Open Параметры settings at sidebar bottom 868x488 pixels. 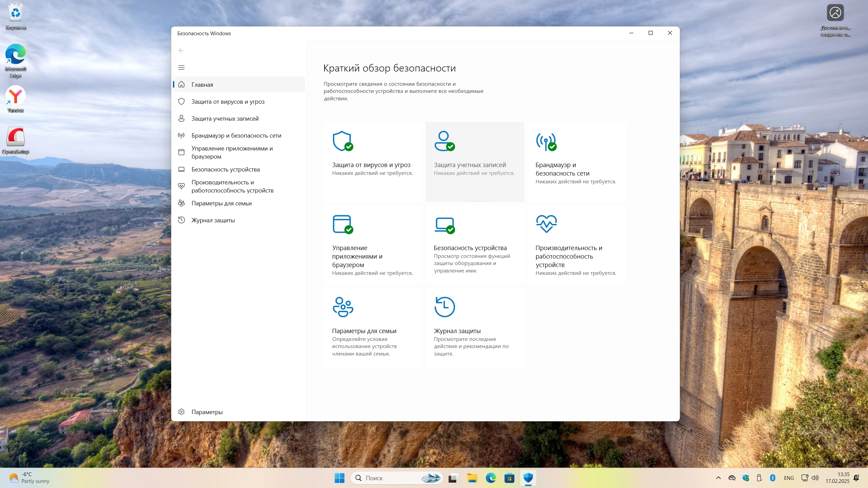point(207,412)
